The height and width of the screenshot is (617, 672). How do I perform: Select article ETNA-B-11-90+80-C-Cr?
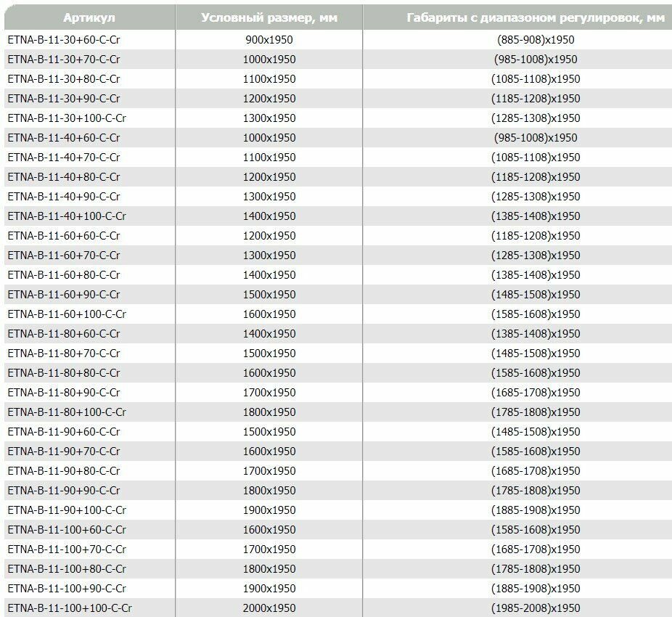64,471
